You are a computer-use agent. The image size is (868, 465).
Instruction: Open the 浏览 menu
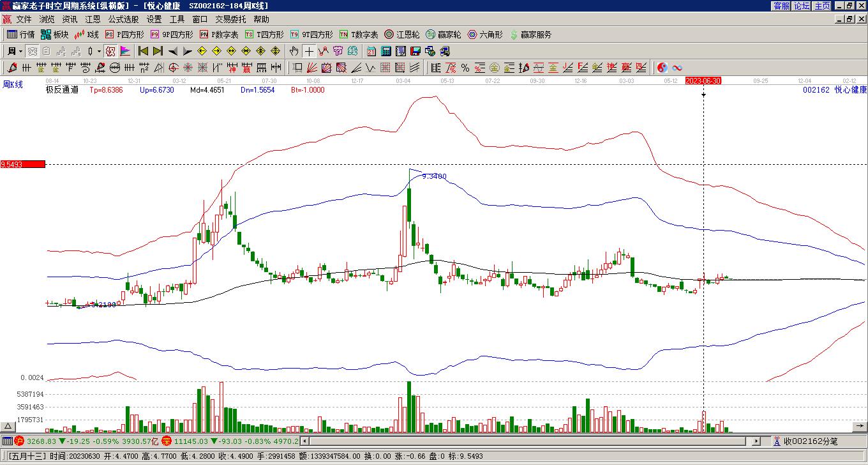pos(47,20)
